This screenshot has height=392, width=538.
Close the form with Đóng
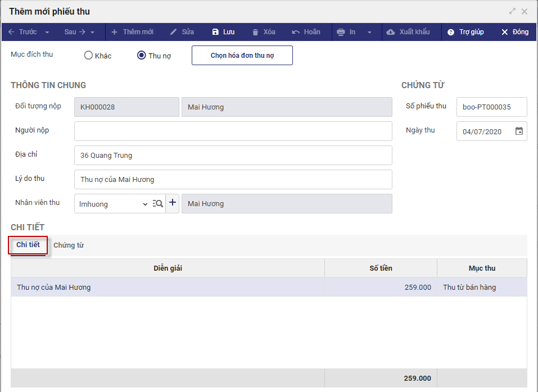tap(514, 32)
